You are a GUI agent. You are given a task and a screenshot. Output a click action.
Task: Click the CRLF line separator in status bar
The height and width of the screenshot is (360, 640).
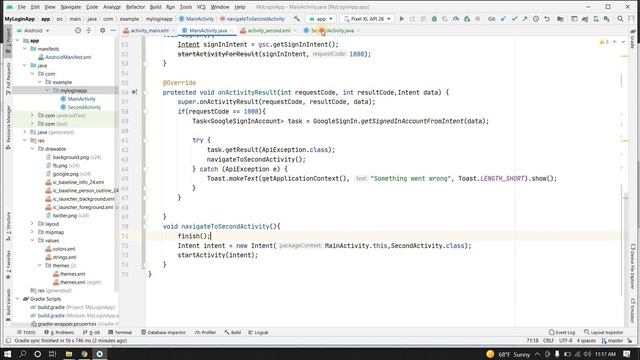[548, 340]
